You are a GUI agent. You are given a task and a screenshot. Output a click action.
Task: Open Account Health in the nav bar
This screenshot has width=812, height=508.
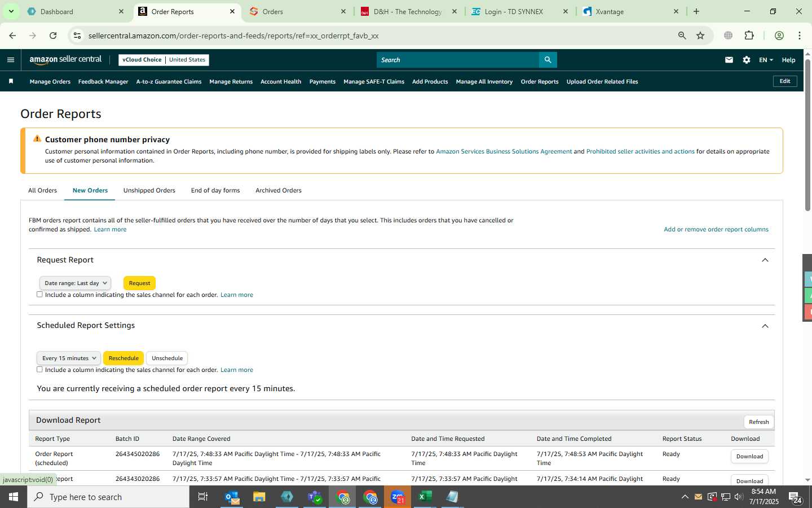click(281, 81)
